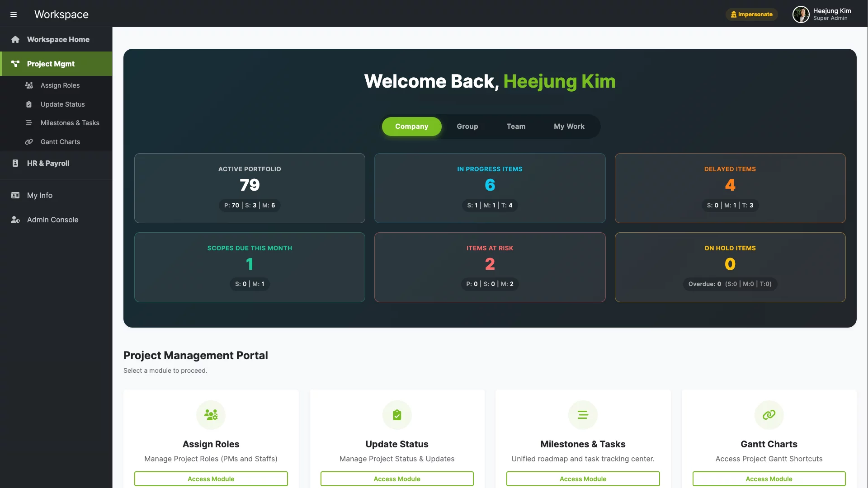
Task: Click the Heejung Kim Super Admin name
Action: tap(832, 14)
